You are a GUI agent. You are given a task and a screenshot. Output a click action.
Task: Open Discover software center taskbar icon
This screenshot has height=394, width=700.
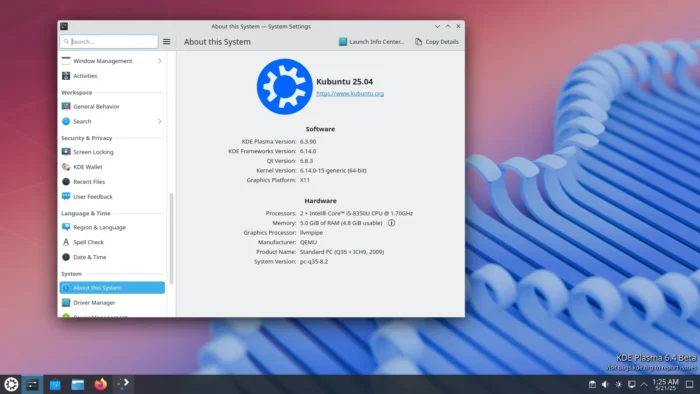tap(55, 384)
